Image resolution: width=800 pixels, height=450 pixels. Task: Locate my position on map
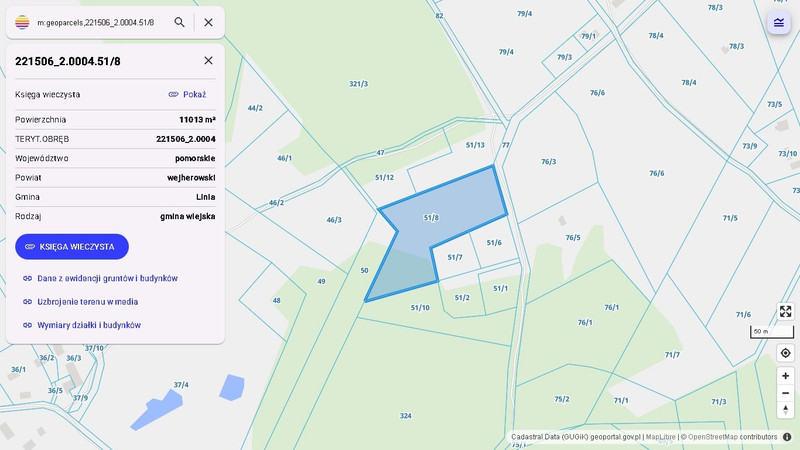click(x=785, y=353)
